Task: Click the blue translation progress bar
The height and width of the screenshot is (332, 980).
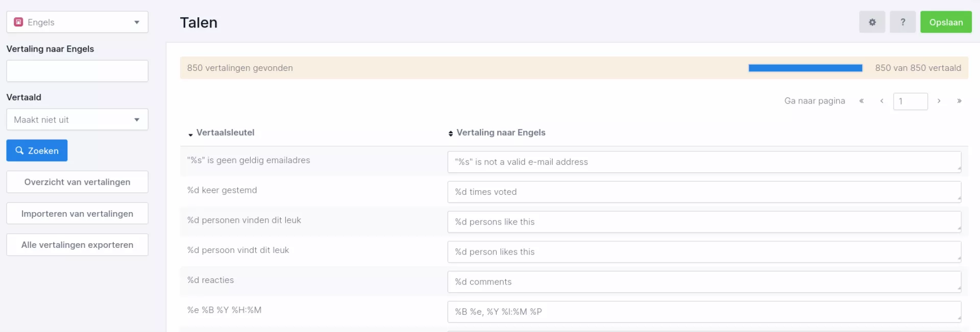Action: pyautogui.click(x=805, y=68)
